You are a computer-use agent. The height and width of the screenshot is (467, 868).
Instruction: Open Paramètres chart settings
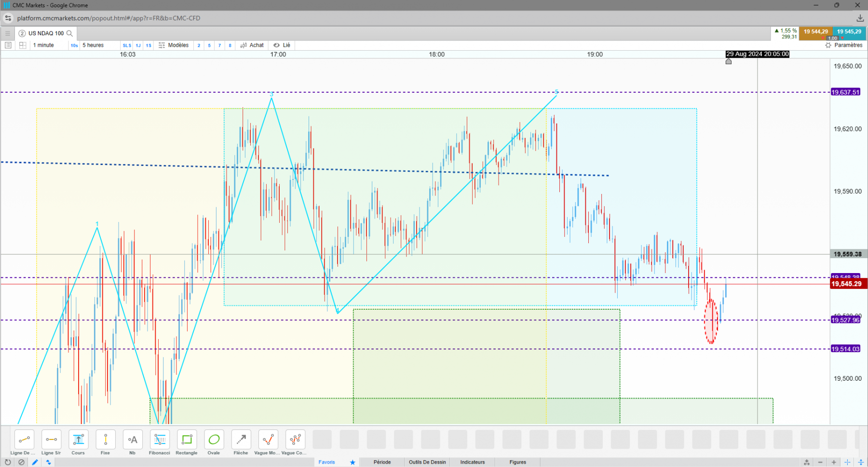[844, 45]
